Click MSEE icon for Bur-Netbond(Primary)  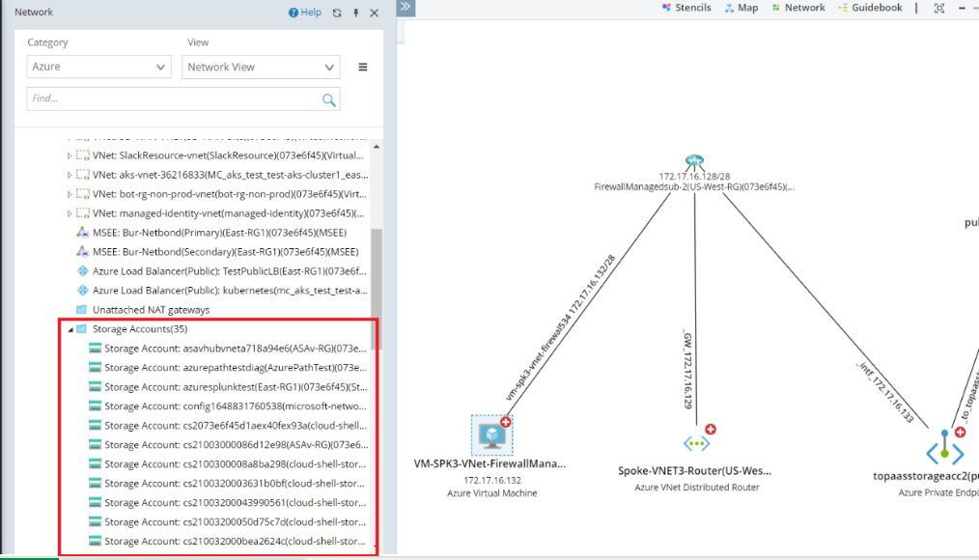pyautogui.click(x=82, y=233)
